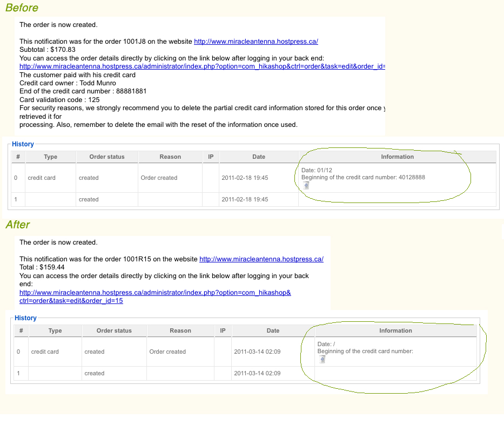Click '2011-03-14 02:09' in the credit card row
The image size is (504, 432).
pyautogui.click(x=257, y=352)
